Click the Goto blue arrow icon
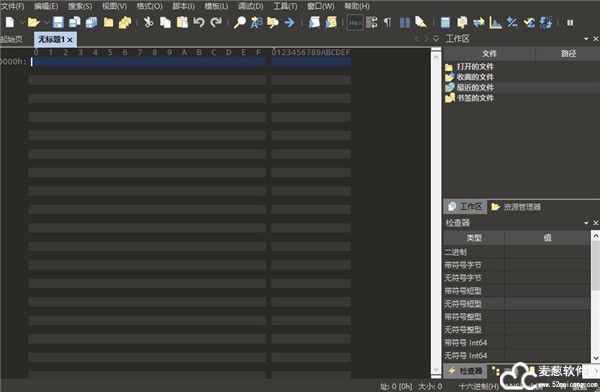The width and height of the screenshot is (600, 392). [289, 23]
